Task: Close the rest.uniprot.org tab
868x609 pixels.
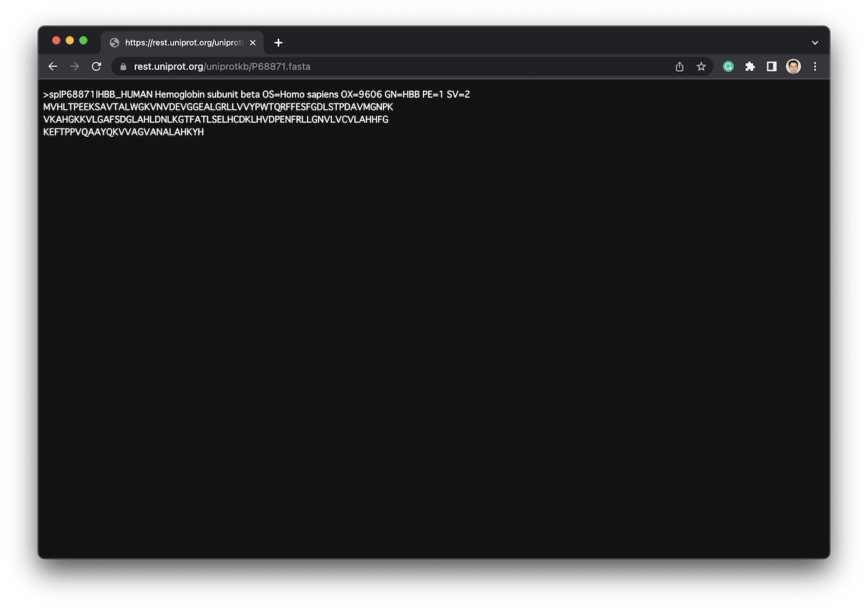Action: pyautogui.click(x=253, y=43)
